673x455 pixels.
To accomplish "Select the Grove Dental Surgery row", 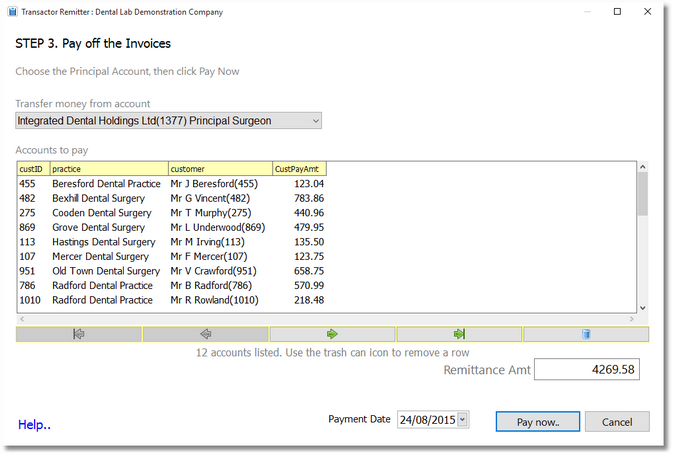I will pyautogui.click(x=172, y=228).
